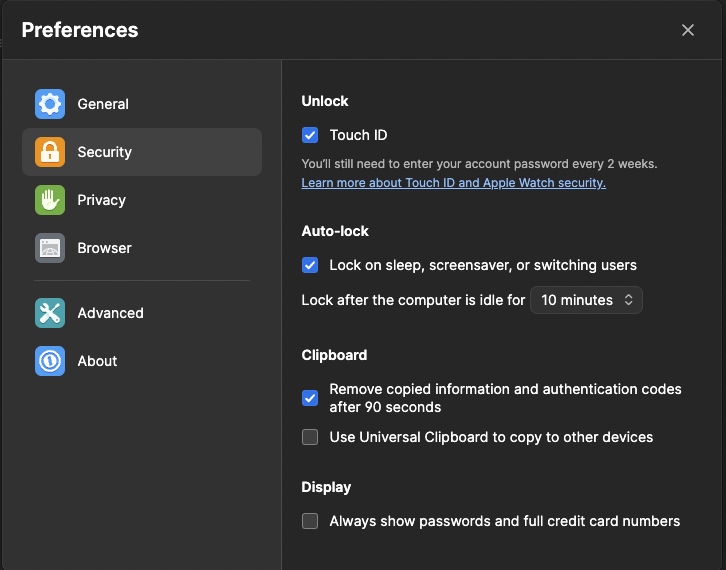The height and width of the screenshot is (570, 726).
Task: Click the Browser window icon in sidebar
Action: click(x=50, y=248)
